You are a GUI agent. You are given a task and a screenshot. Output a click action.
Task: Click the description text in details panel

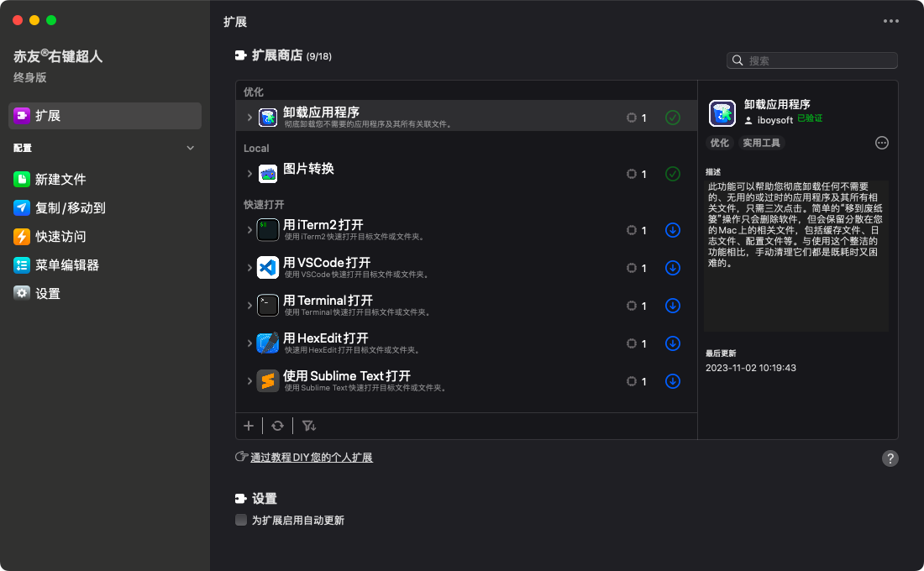tap(795, 224)
